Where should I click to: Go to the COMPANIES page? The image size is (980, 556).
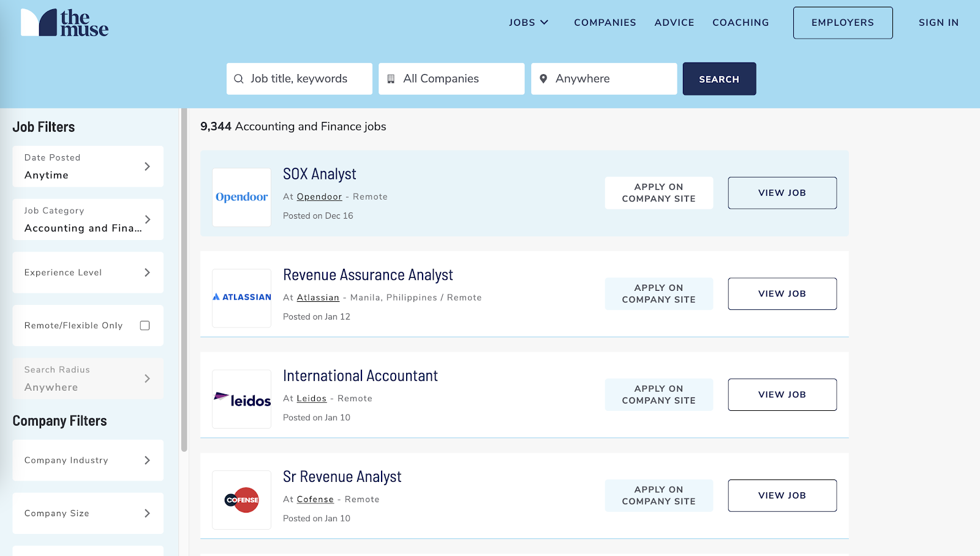tap(605, 23)
